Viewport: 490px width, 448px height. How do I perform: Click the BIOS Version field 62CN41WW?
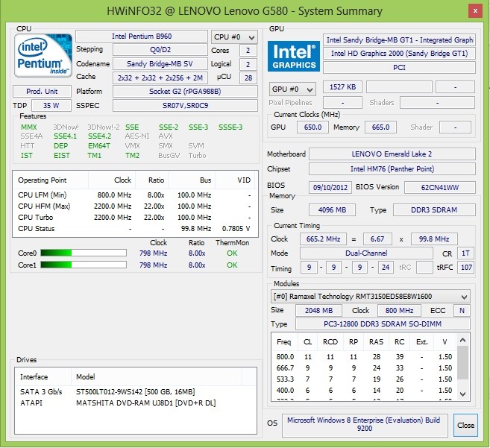tap(440, 187)
